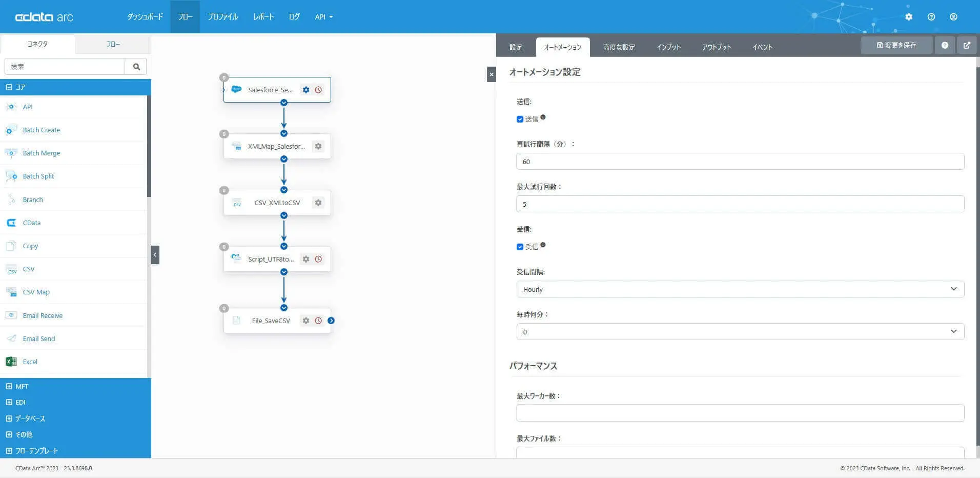
Task: Click the connector search box
Action: click(65, 67)
